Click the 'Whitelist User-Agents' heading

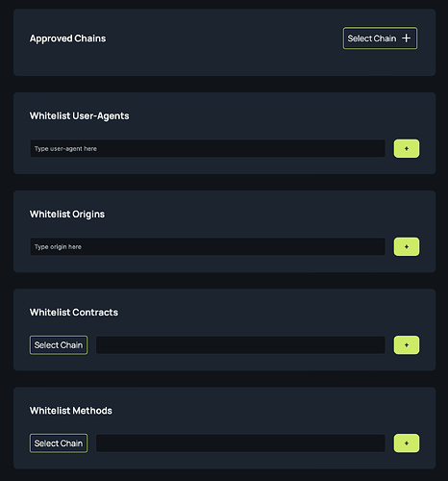79,116
